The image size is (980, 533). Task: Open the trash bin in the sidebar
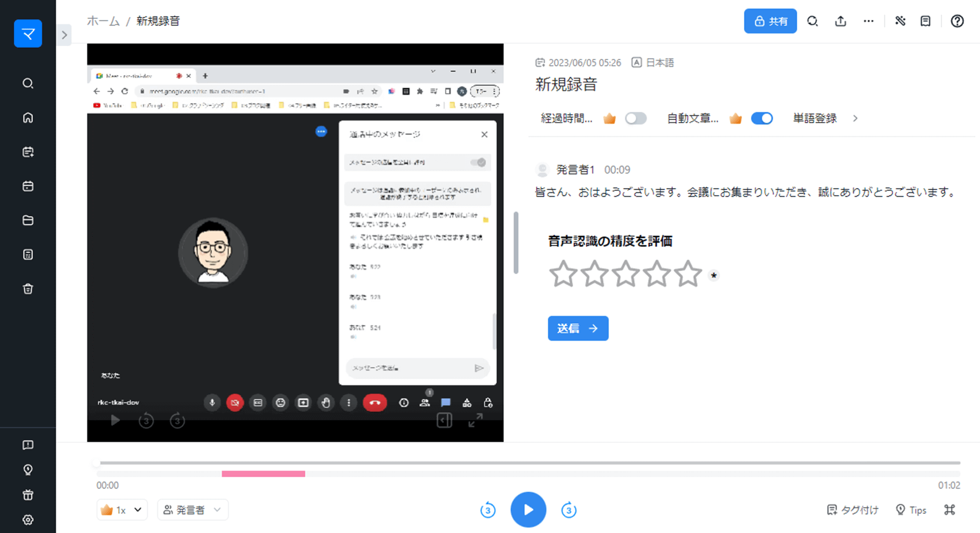click(x=28, y=289)
